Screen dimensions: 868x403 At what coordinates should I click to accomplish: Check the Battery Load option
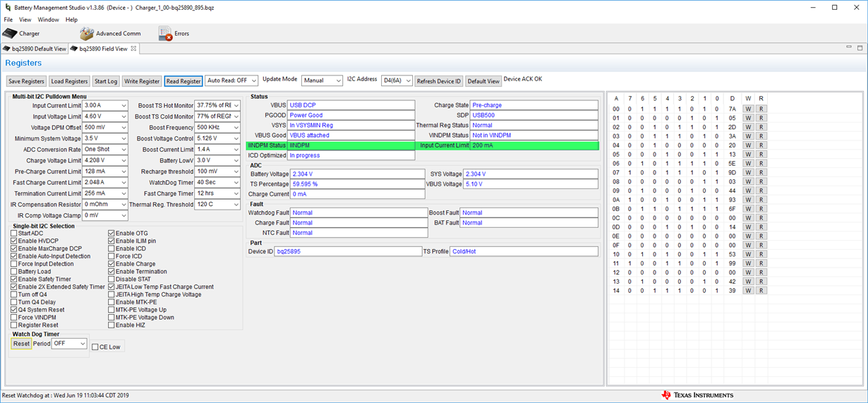pos(13,272)
